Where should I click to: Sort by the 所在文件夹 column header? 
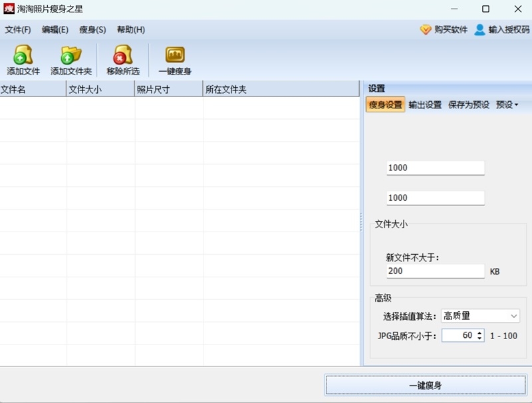pyautogui.click(x=281, y=89)
